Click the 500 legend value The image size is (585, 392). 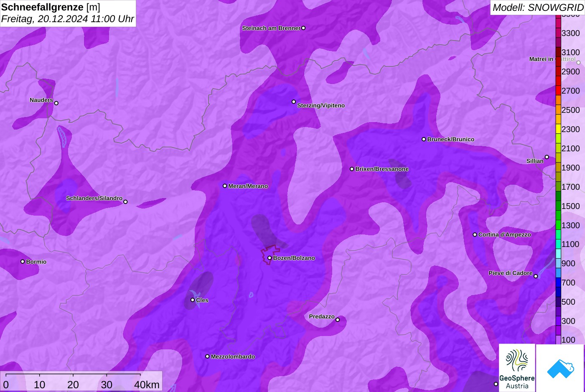pos(568,302)
